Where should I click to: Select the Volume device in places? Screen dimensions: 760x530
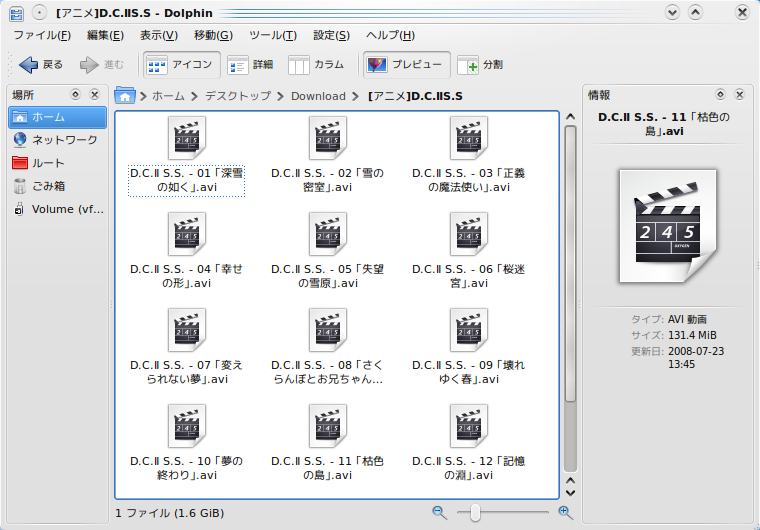click(x=58, y=209)
